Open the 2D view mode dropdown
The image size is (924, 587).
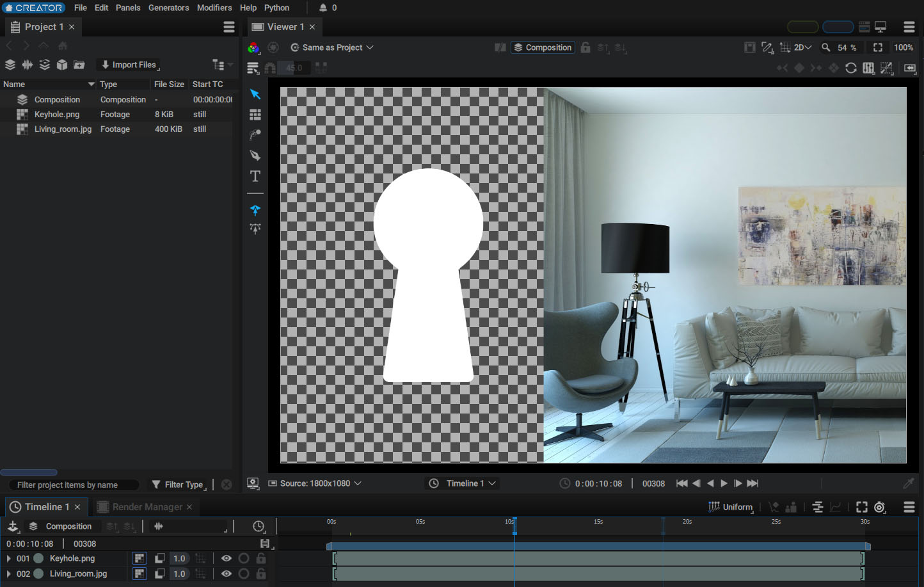(x=802, y=47)
